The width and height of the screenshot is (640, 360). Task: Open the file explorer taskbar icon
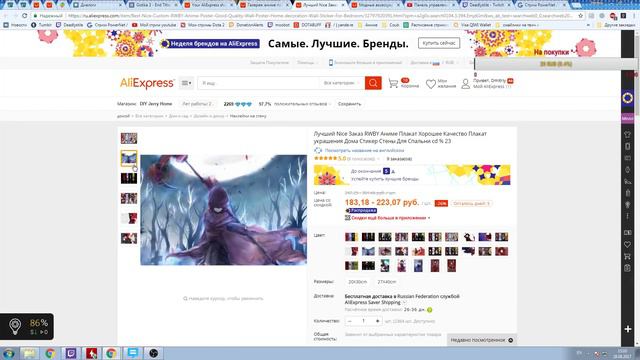[29, 353]
